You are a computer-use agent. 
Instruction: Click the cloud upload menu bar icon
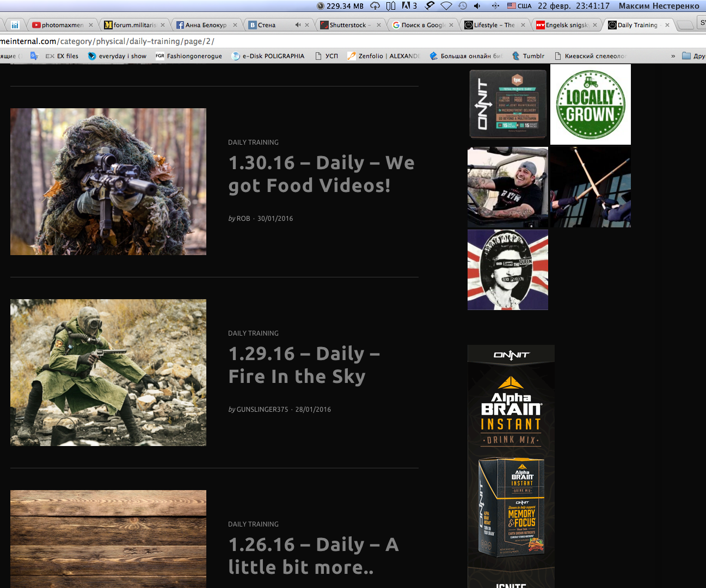375,6
